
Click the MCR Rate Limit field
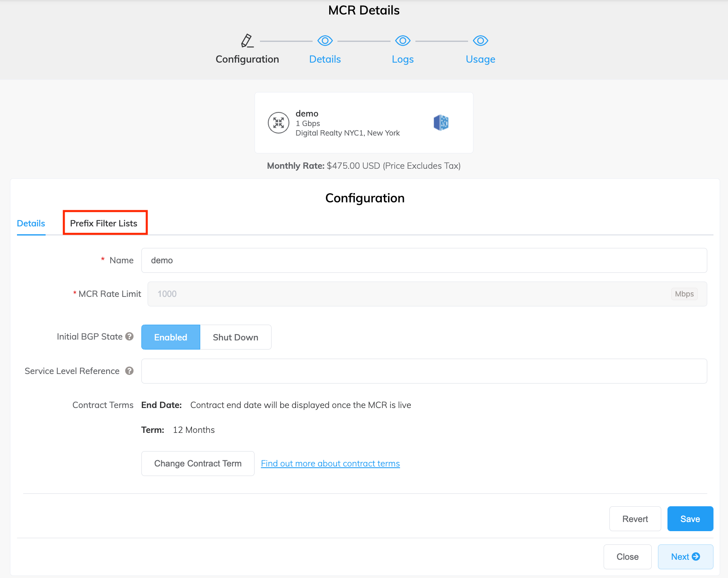tap(427, 294)
